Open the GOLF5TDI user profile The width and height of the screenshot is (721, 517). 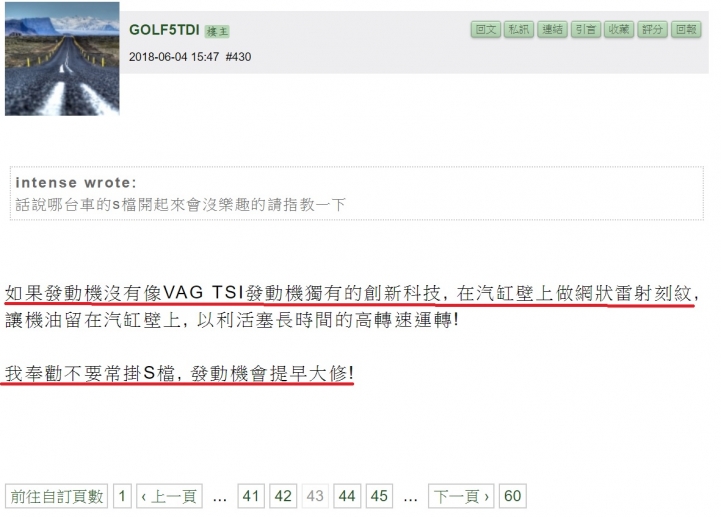click(164, 30)
